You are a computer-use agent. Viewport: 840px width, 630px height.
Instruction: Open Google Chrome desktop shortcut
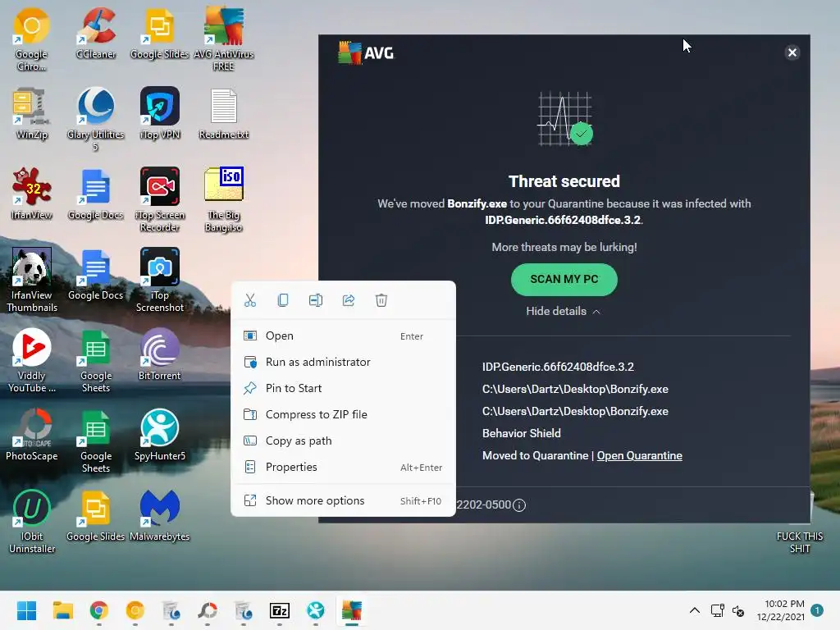(32, 39)
